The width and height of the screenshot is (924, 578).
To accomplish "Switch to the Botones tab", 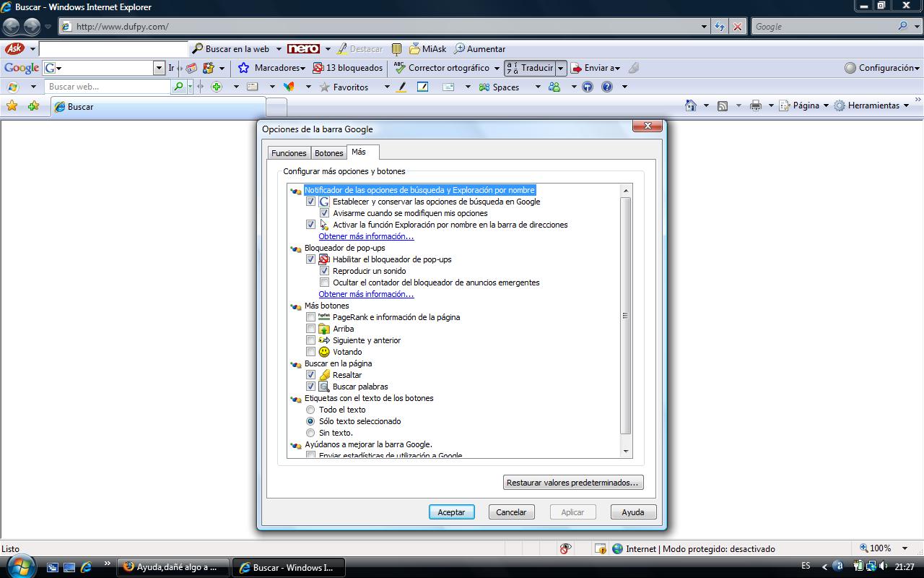I will point(328,153).
